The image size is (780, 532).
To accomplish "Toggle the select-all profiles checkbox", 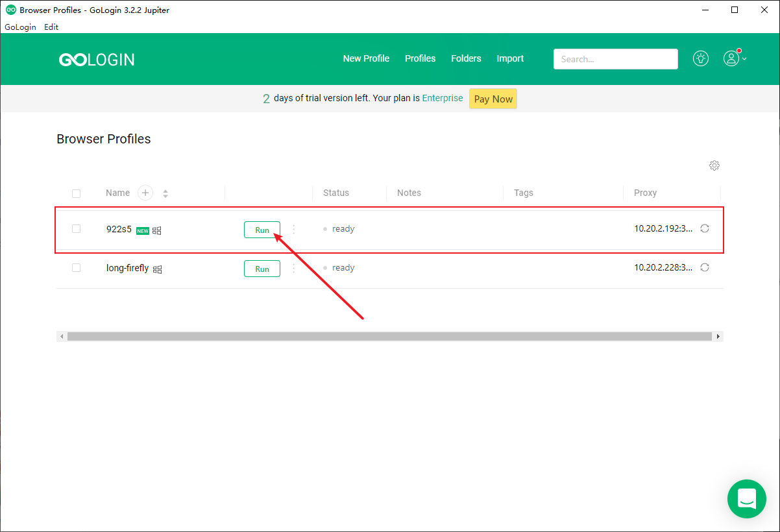I will point(77,193).
